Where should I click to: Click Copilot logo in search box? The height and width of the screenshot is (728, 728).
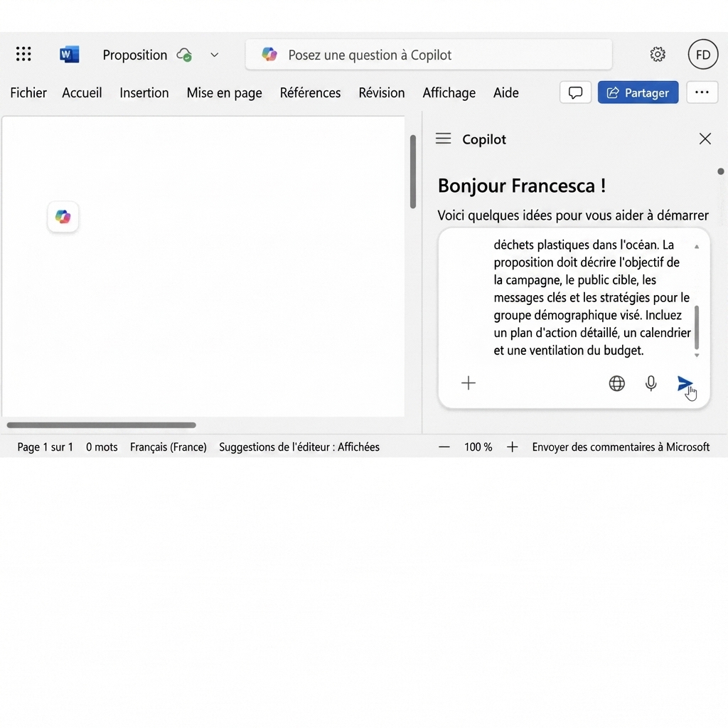click(x=269, y=54)
